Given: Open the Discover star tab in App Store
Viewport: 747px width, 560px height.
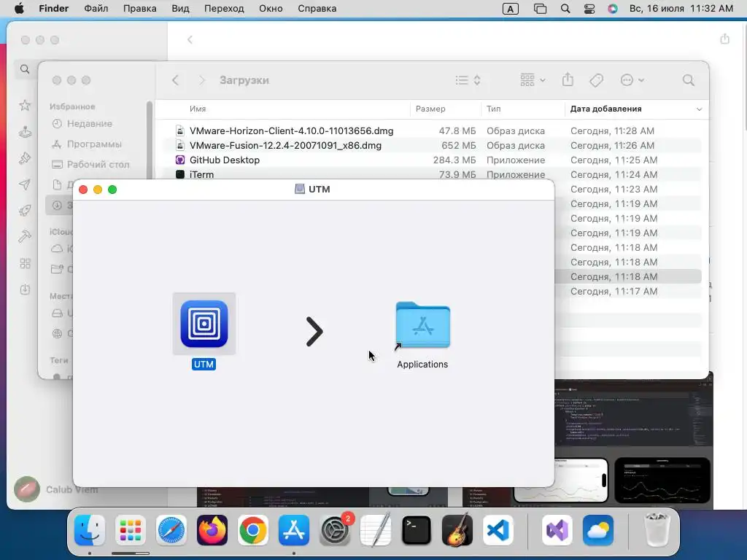Looking at the screenshot, I should pos(25,105).
